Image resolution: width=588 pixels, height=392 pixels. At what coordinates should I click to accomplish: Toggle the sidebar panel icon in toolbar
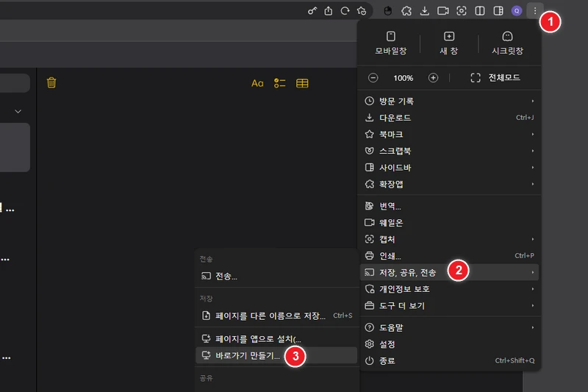pyautogui.click(x=498, y=11)
